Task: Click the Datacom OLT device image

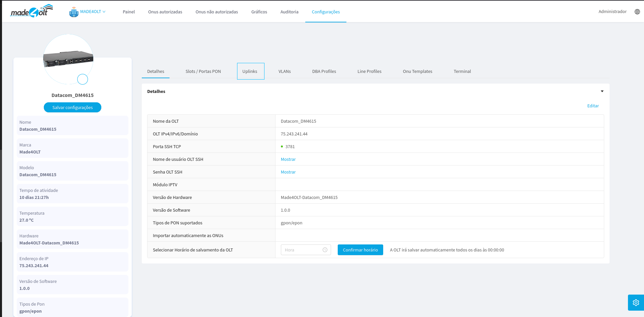Action: pyautogui.click(x=68, y=59)
